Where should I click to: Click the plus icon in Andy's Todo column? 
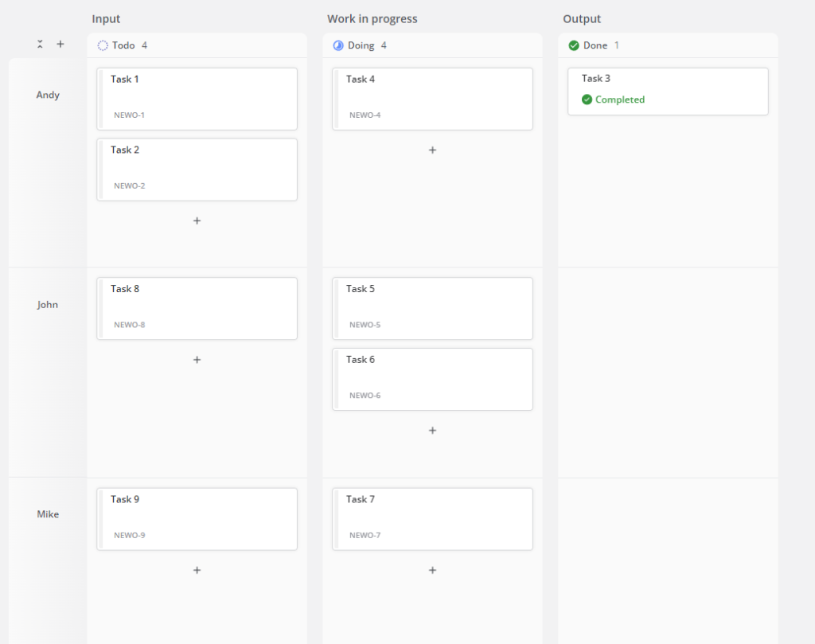click(197, 221)
